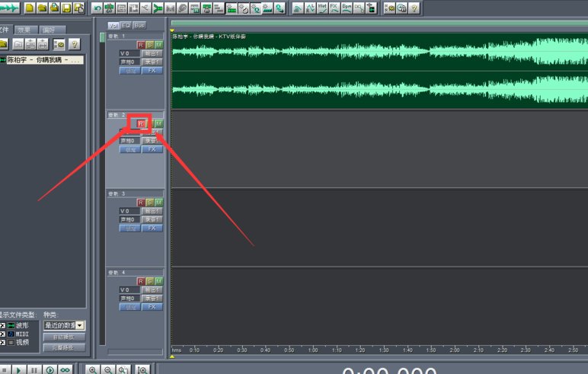588x374 pixels.
Task: Arm track 2 for recording (R)
Action: tap(141, 123)
